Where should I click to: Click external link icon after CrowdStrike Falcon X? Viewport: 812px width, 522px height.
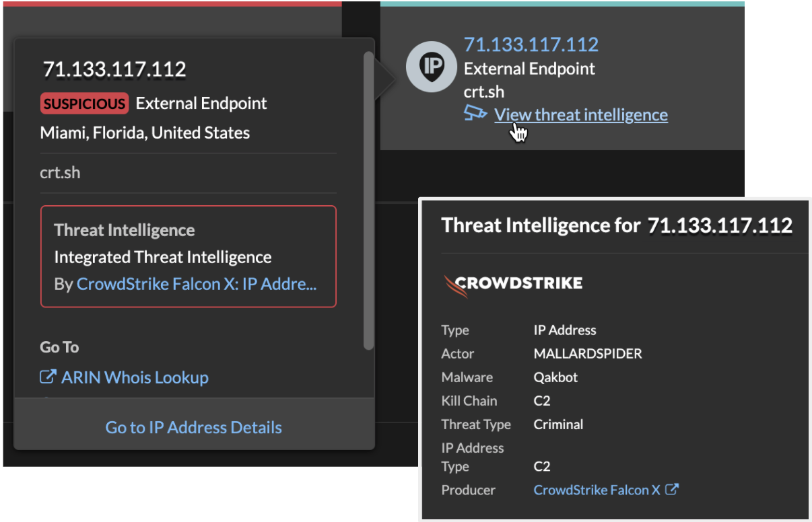pos(671,490)
